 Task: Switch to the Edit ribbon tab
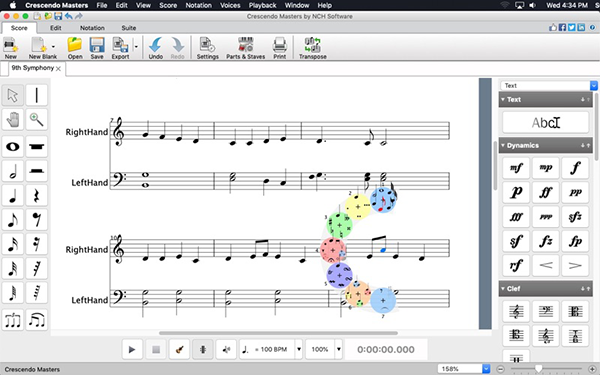click(55, 28)
